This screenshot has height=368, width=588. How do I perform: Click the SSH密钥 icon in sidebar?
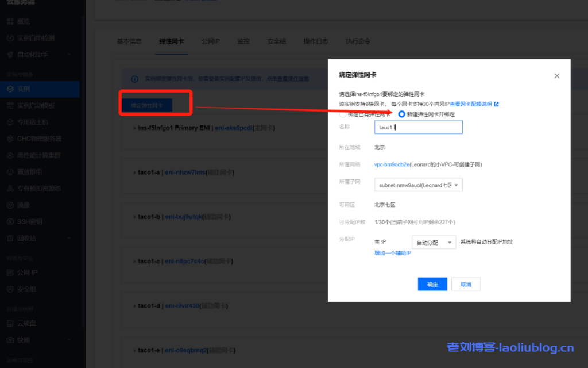pyautogui.click(x=10, y=221)
